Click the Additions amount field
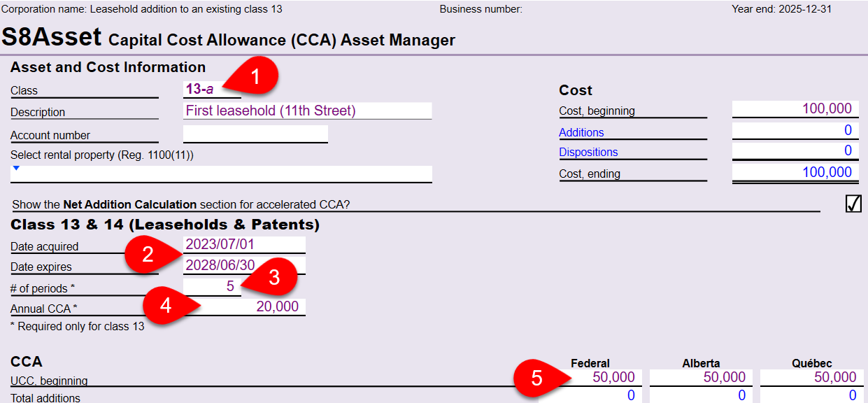Viewport: 868px width, 403px height. click(x=795, y=130)
